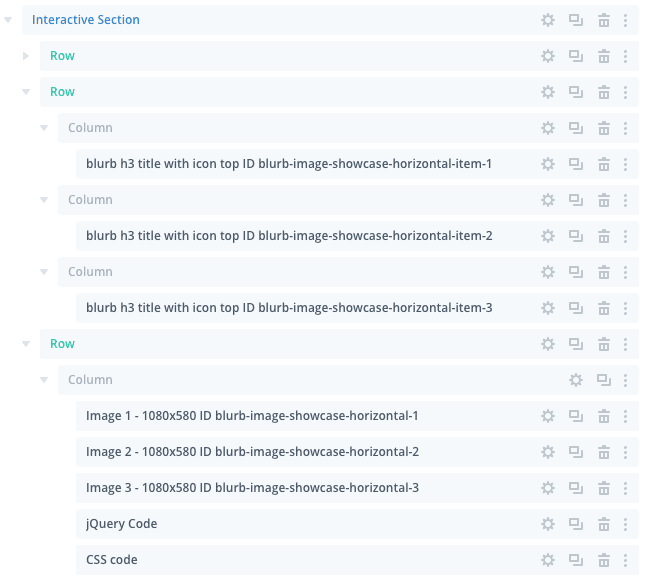Collapse the Interactive Section tree
The height and width of the screenshot is (581, 645).
point(8,20)
